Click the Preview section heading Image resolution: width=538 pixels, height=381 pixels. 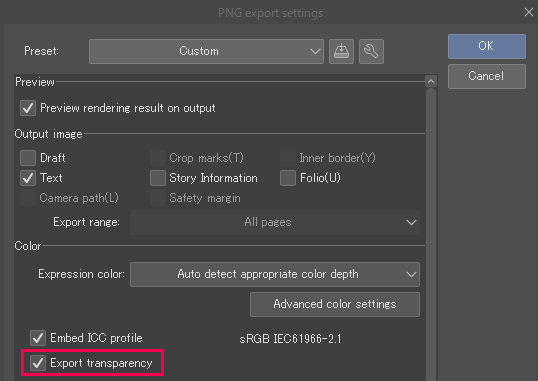pos(35,82)
